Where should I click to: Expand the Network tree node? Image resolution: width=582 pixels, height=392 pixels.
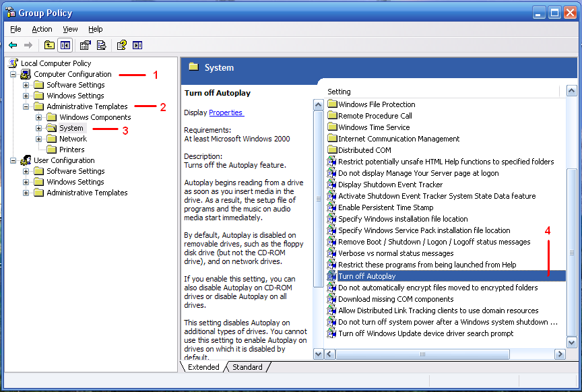39,139
